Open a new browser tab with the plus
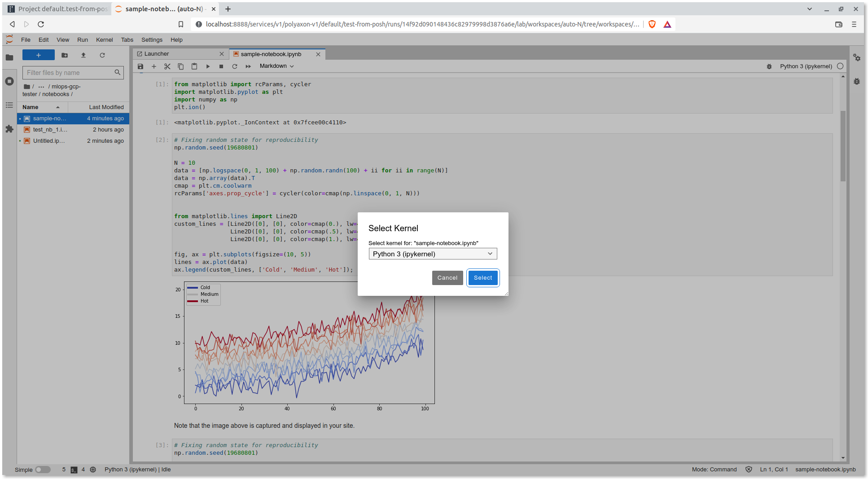The height and width of the screenshot is (479, 868). [x=228, y=9]
